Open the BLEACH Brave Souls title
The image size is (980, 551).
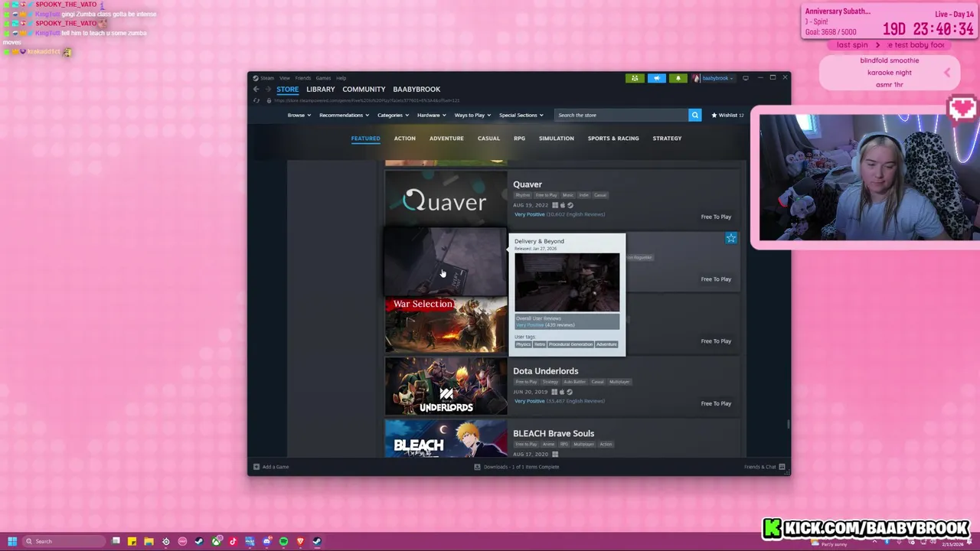[554, 433]
